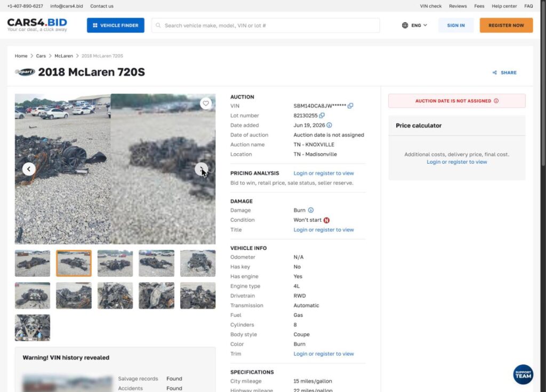Viewport: 546px width, 392px height.
Task: Add to favorites with heart icon
Action: pyautogui.click(x=206, y=103)
